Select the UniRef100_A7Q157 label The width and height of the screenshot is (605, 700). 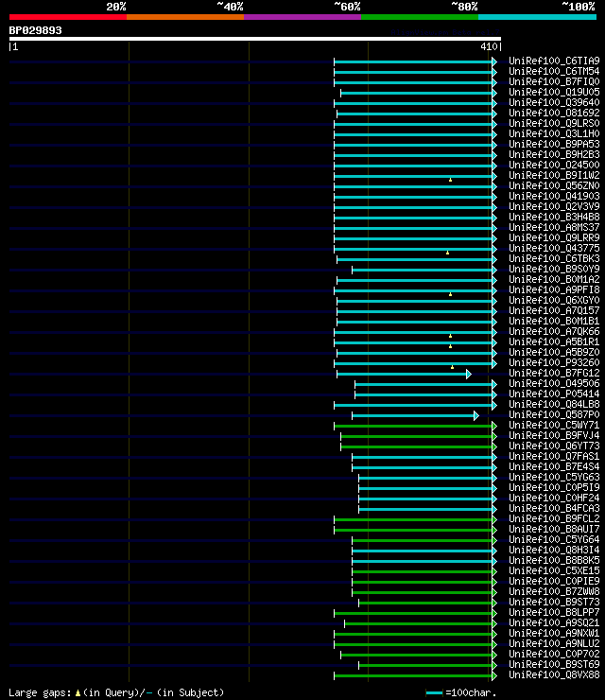click(x=554, y=310)
